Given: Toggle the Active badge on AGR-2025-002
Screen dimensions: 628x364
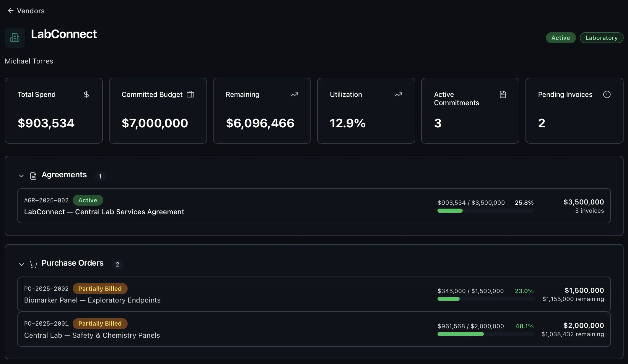Looking at the screenshot, I should (x=88, y=200).
